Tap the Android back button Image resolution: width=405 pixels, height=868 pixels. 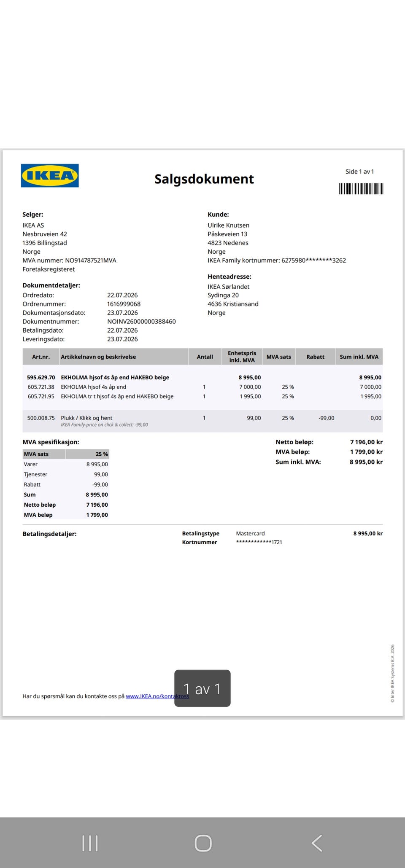click(317, 843)
